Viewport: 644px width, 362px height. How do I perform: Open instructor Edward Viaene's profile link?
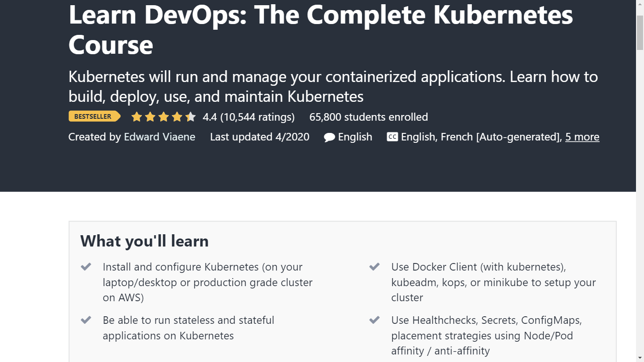point(159,137)
